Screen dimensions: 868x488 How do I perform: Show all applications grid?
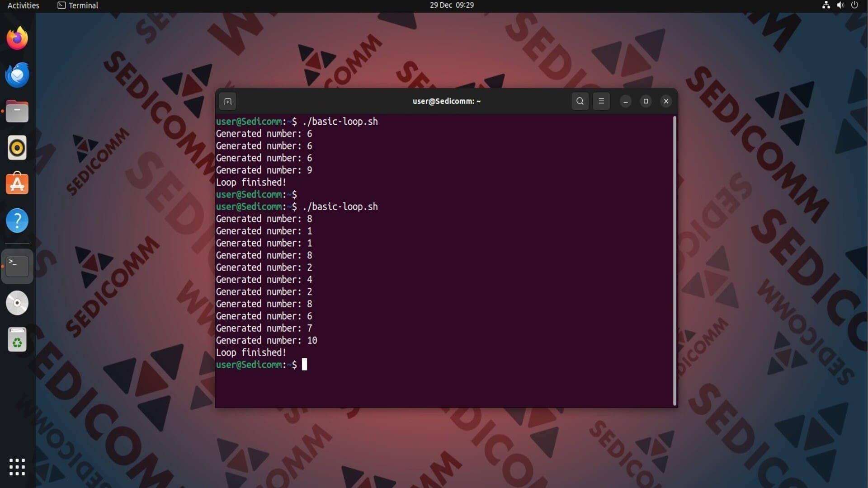17,467
